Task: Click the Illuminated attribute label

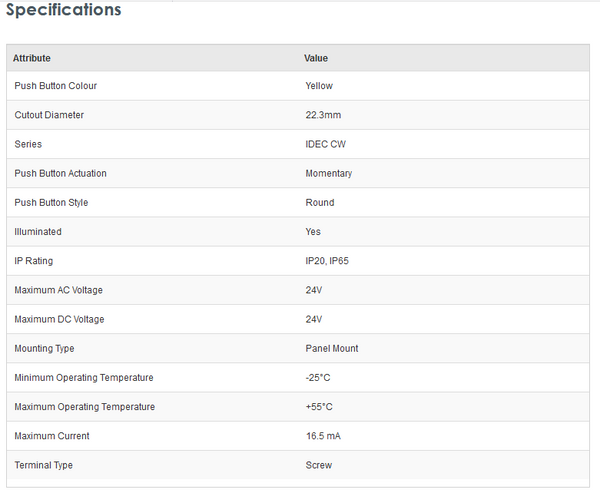Action: coord(38,232)
